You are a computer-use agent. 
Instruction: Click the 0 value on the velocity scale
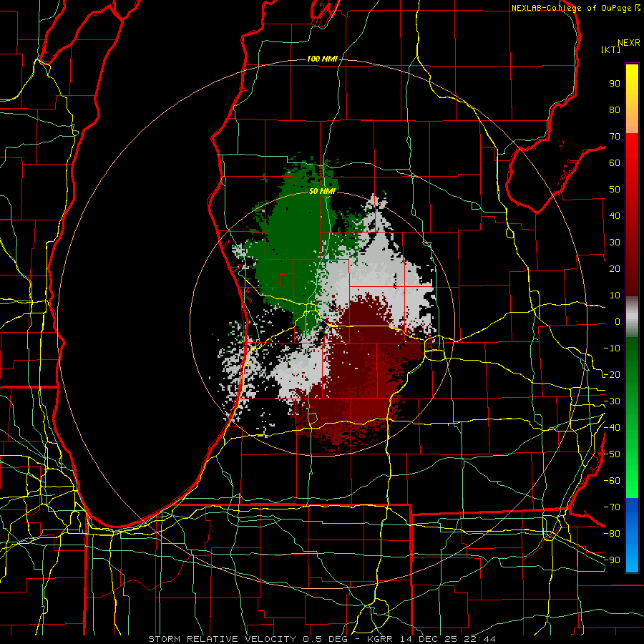[x=618, y=321]
